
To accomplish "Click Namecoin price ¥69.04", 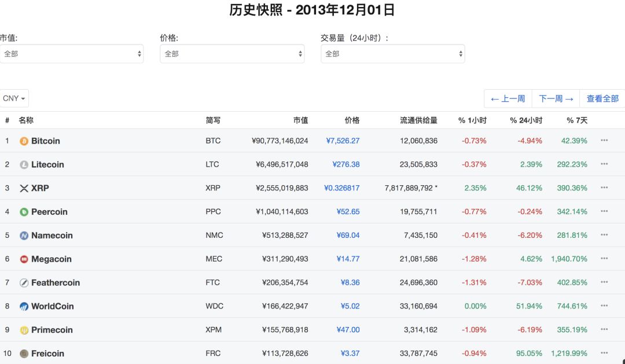I will click(348, 235).
